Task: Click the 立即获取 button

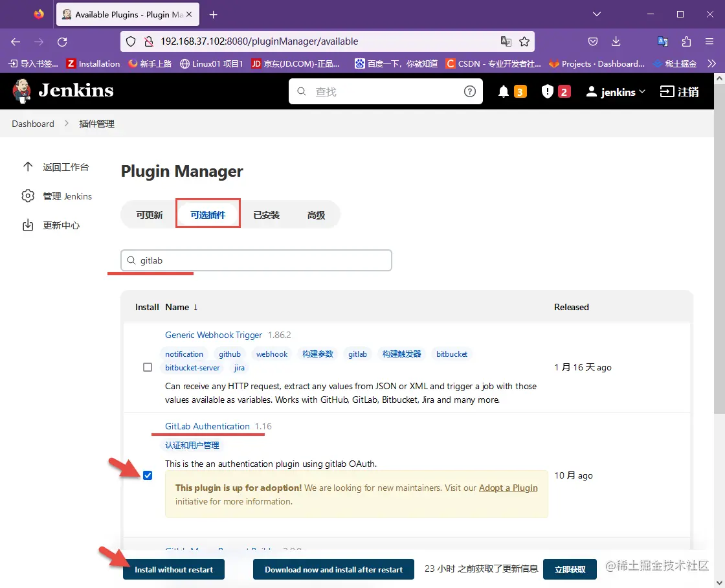Action: (x=570, y=569)
